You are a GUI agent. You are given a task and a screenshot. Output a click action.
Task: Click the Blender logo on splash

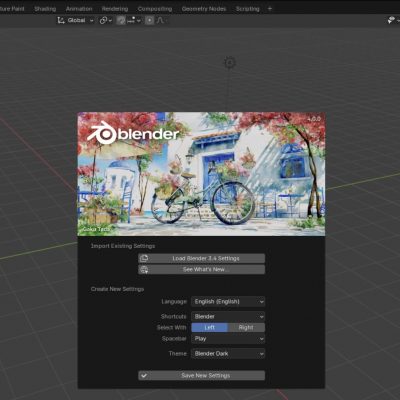(133, 134)
